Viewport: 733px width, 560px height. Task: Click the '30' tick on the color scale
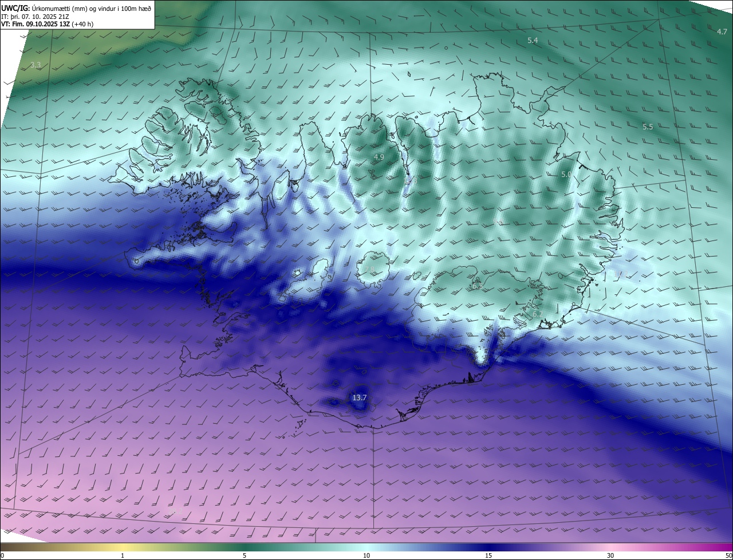tap(610, 555)
